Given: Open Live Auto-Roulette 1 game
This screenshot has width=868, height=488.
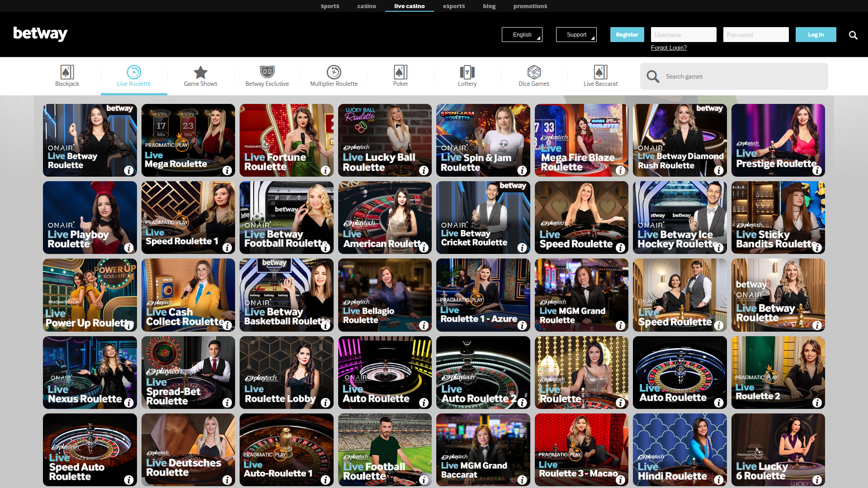Looking at the screenshot, I should click(x=287, y=450).
